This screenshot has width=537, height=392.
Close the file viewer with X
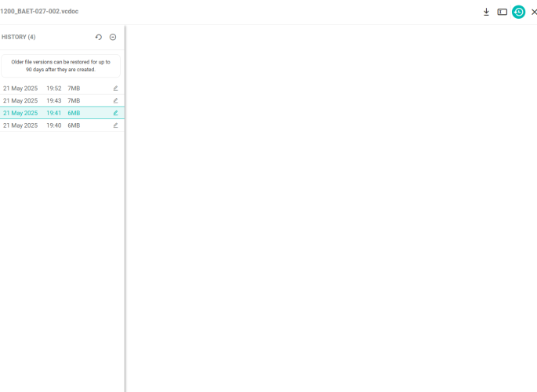[x=534, y=12]
